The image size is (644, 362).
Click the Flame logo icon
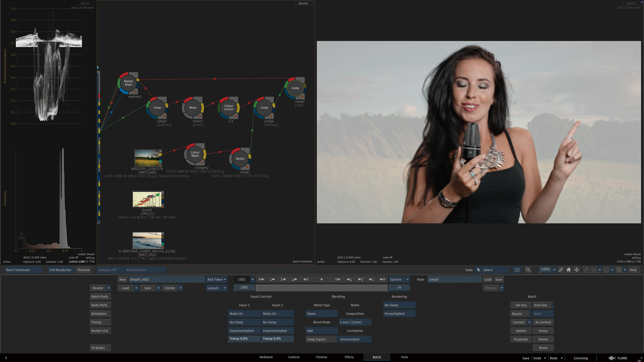tap(612, 358)
